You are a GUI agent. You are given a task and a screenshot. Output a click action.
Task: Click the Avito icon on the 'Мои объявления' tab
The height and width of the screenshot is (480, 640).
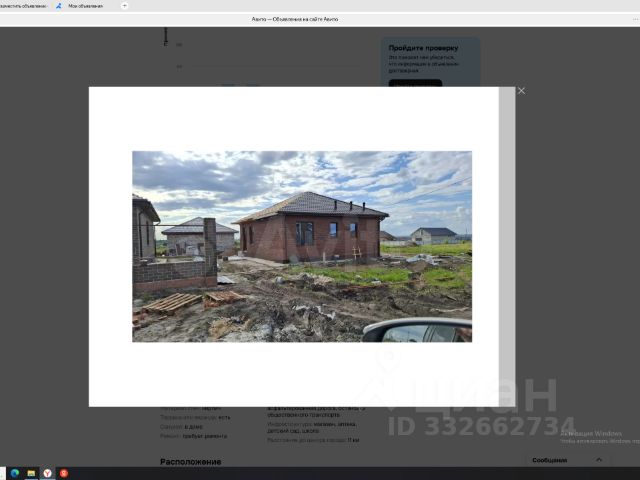tap(59, 6)
